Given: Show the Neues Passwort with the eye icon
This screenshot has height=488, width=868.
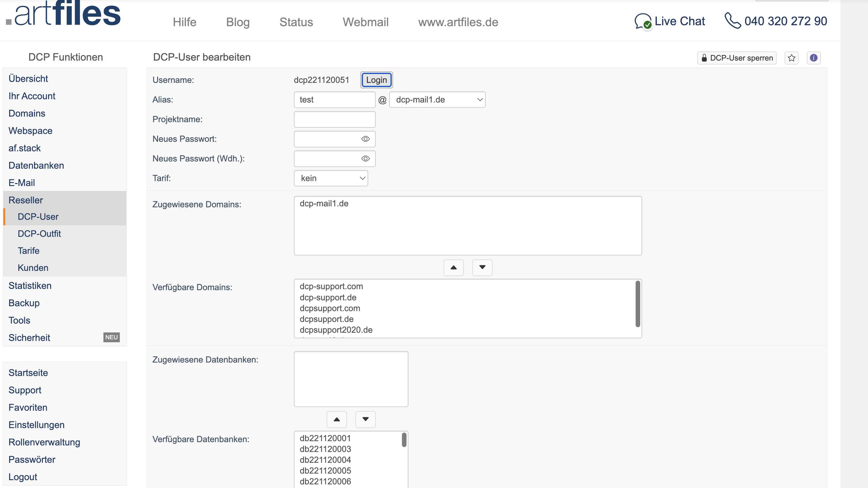Looking at the screenshot, I should click(365, 139).
